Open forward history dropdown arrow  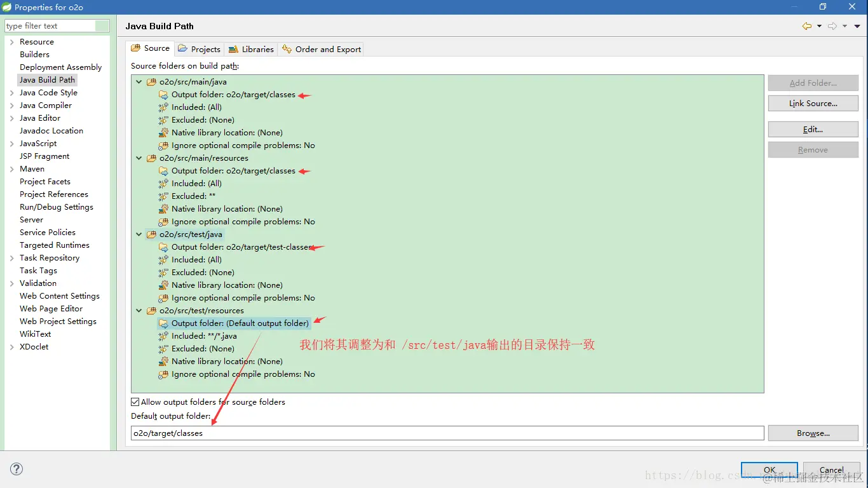pyautogui.click(x=844, y=26)
